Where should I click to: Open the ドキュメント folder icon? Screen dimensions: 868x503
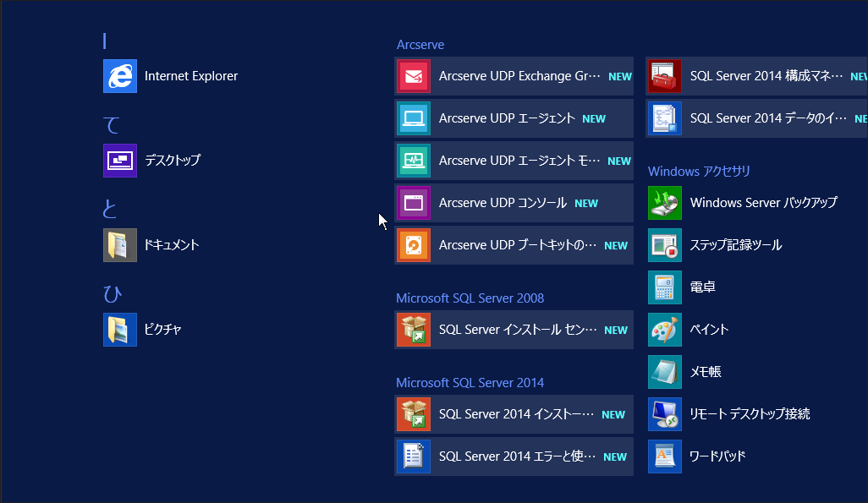point(120,245)
